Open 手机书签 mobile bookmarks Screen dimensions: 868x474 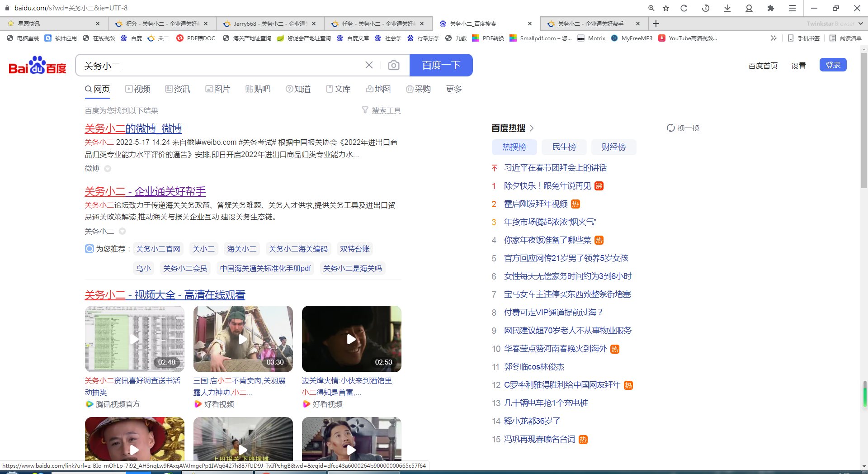tap(803, 38)
